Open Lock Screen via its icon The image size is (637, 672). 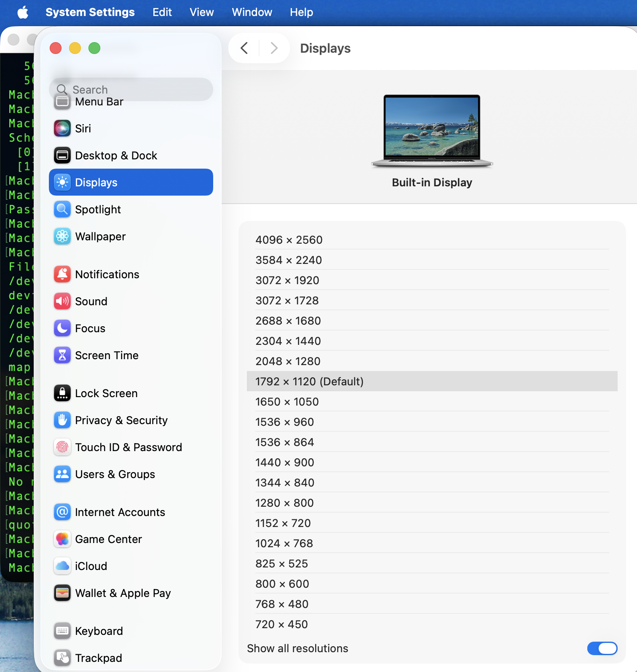[x=62, y=393]
